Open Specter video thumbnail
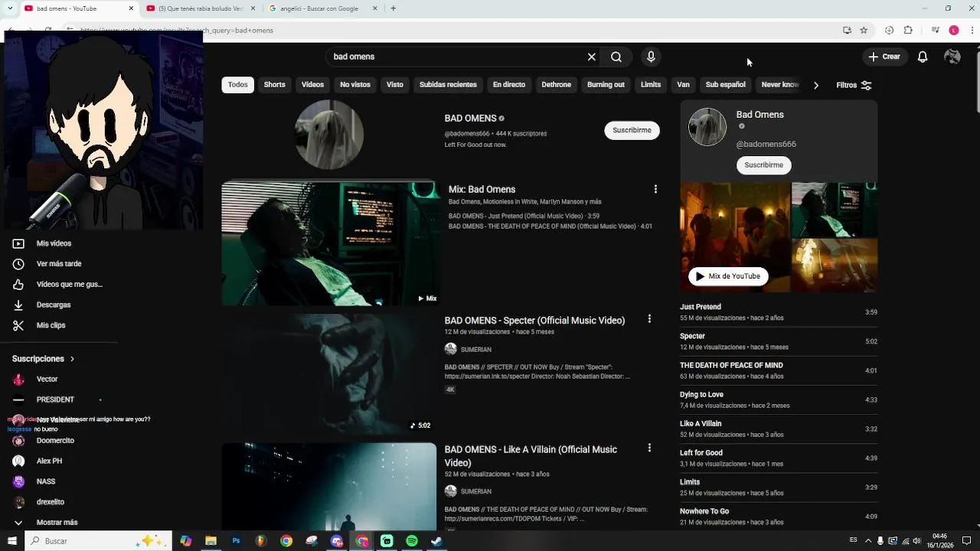The image size is (980, 551). tap(329, 374)
